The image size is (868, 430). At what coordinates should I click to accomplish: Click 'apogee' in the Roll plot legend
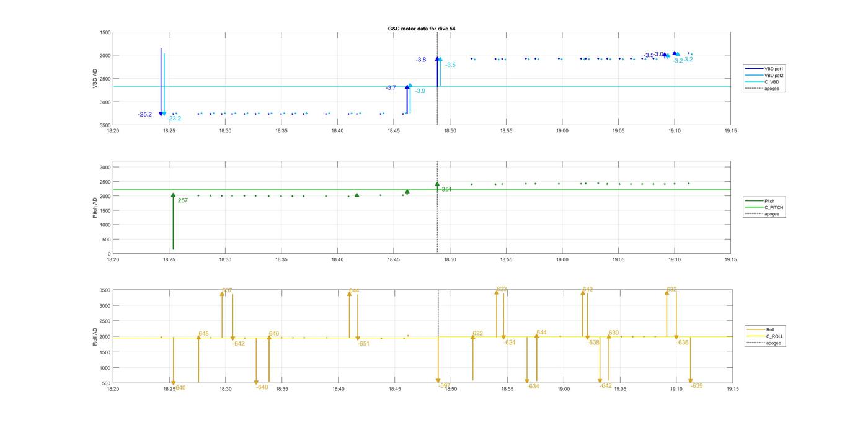764,343
